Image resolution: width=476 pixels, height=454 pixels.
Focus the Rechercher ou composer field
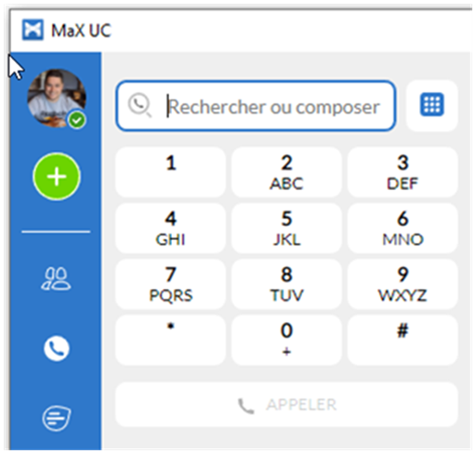coord(256,106)
